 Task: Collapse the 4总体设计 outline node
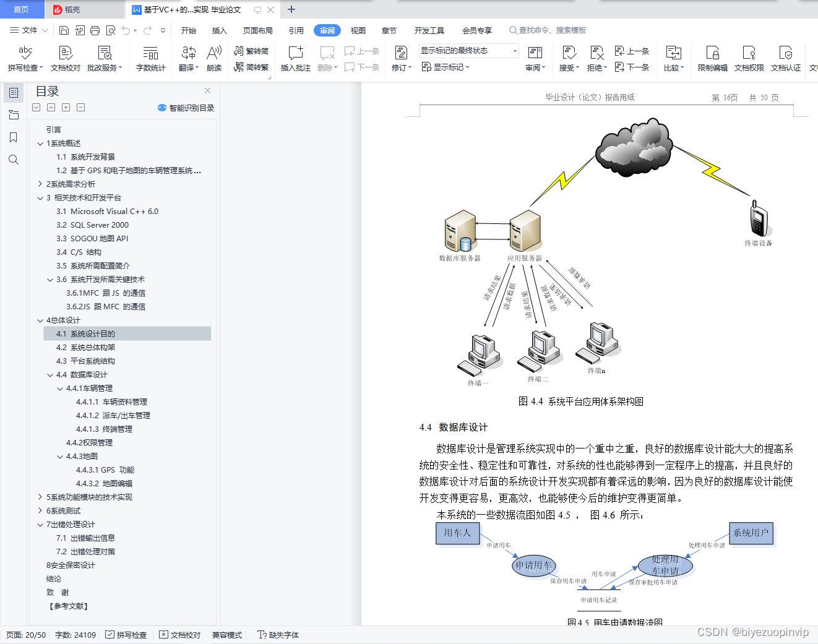(x=40, y=320)
